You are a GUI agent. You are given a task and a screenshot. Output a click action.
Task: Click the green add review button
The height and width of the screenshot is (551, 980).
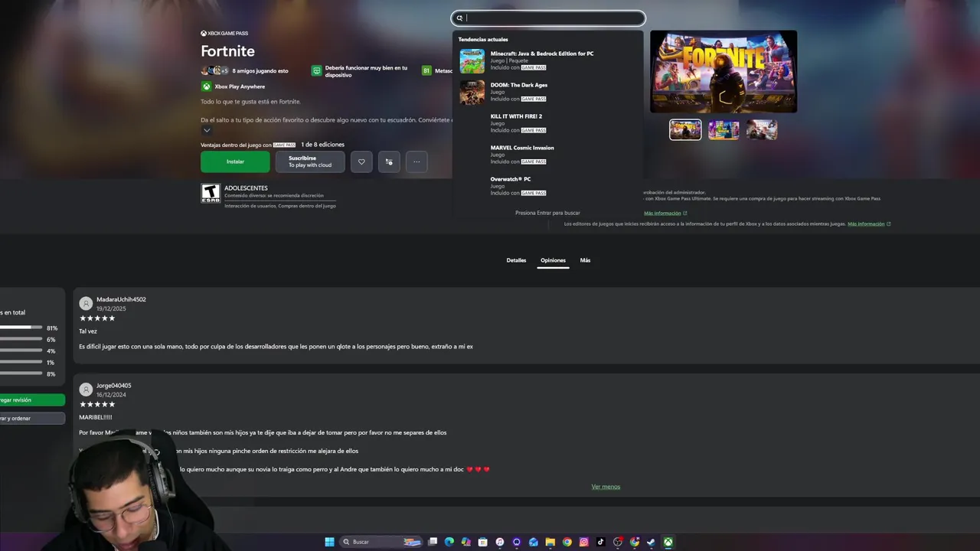coord(31,400)
